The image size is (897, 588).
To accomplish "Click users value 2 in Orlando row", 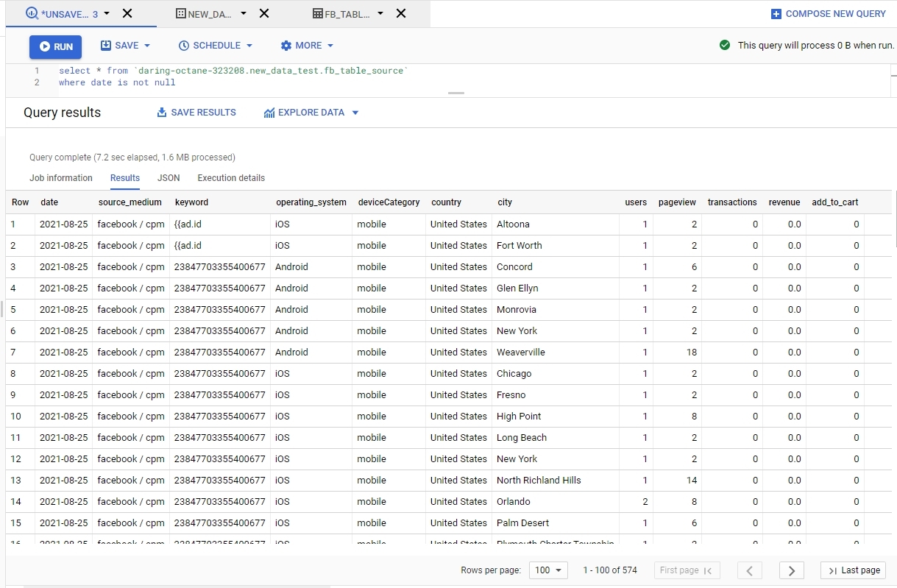I will point(645,502).
